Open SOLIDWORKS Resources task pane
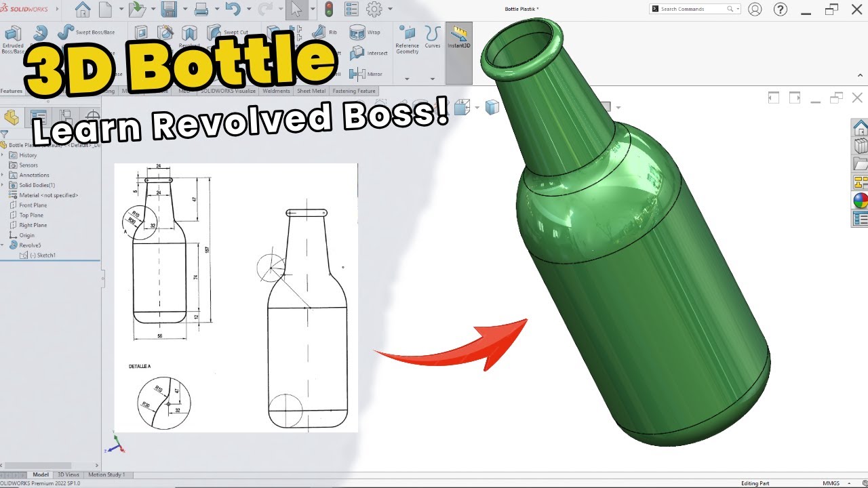Screen dimensions: 868x488 [860, 127]
